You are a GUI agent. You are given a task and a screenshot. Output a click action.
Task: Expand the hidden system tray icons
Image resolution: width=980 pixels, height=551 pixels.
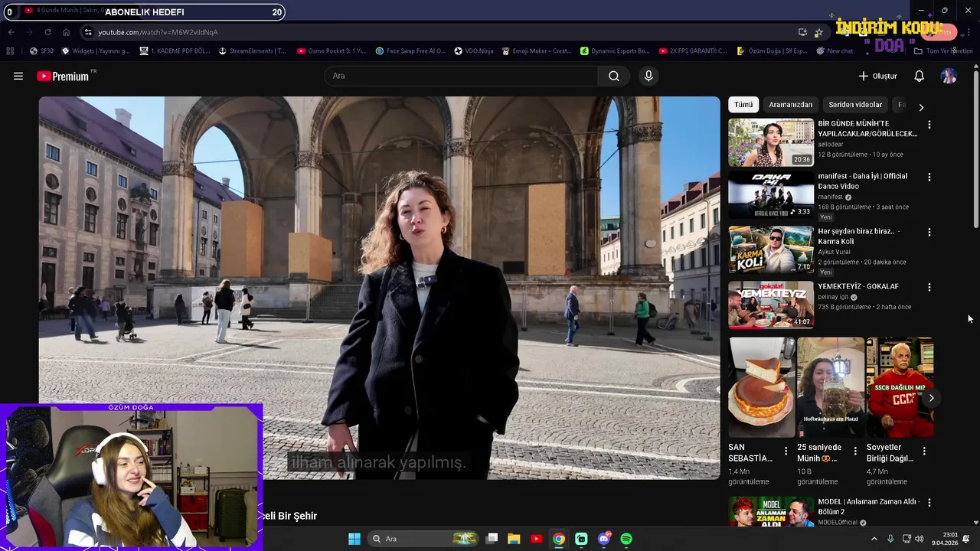point(874,539)
